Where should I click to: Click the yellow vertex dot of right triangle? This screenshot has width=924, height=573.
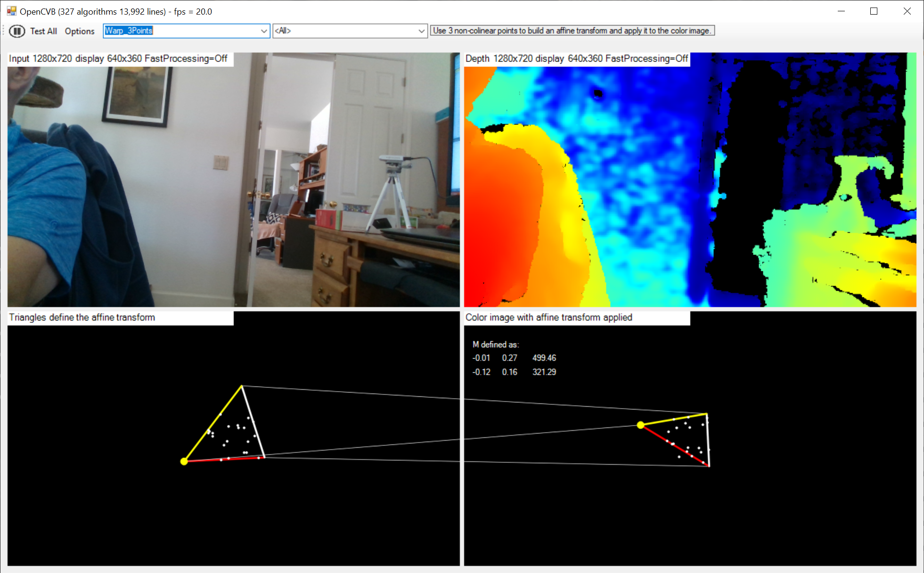[x=640, y=425]
